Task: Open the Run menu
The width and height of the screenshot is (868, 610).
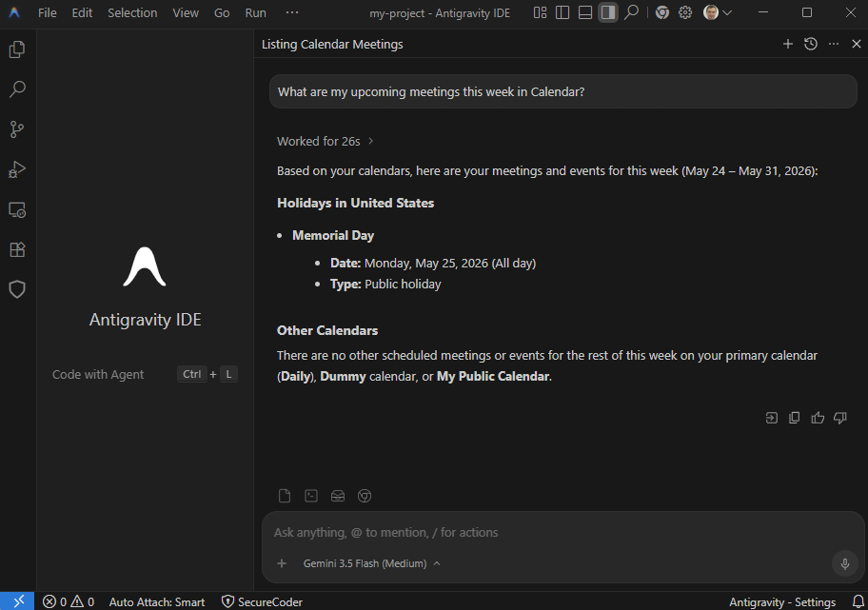Action: point(256,12)
